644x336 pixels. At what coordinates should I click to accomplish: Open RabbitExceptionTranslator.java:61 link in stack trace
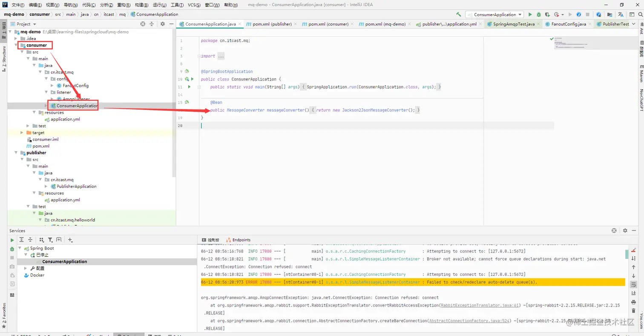pyautogui.click(x=480, y=305)
